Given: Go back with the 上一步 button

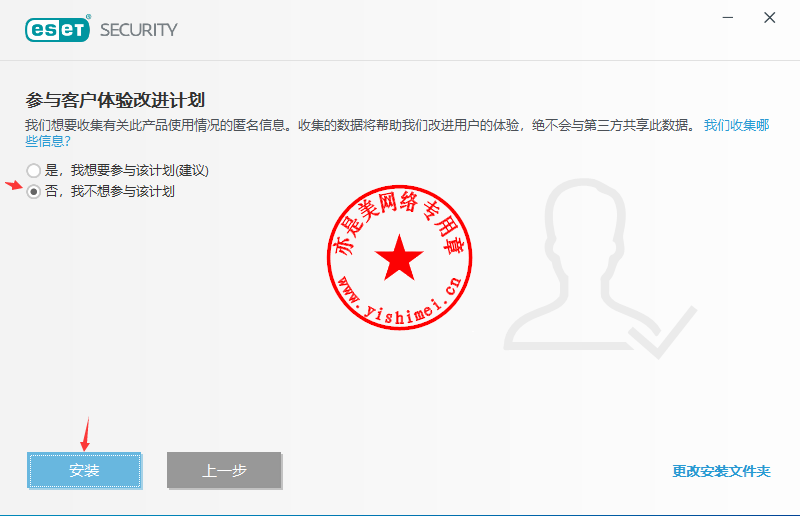Looking at the screenshot, I should (224, 470).
